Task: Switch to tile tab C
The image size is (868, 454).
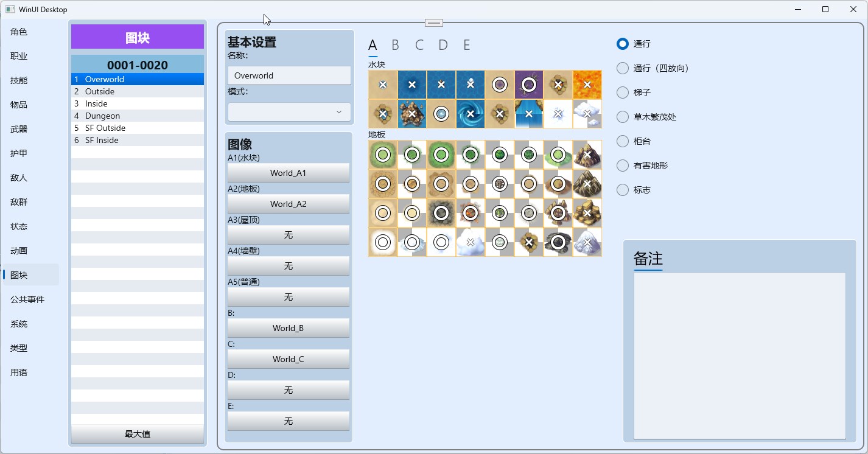Action: (419, 45)
